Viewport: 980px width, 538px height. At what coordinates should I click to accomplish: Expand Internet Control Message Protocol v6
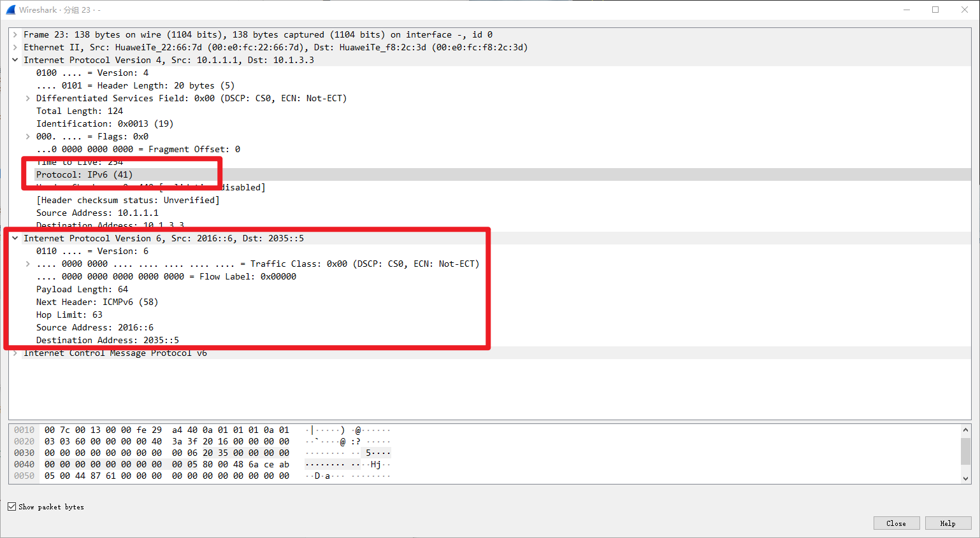coord(15,353)
